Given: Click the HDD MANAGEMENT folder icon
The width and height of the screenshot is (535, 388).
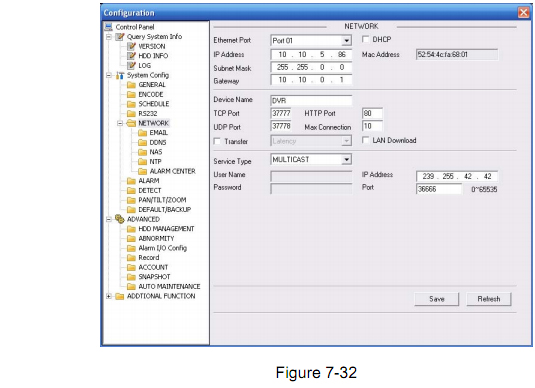Looking at the screenshot, I should [x=131, y=229].
